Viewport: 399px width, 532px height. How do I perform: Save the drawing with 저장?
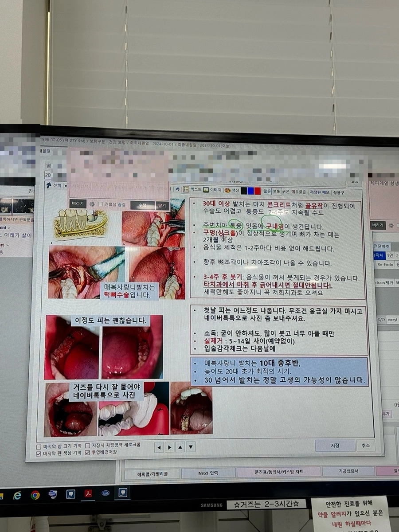pyautogui.click(x=335, y=446)
